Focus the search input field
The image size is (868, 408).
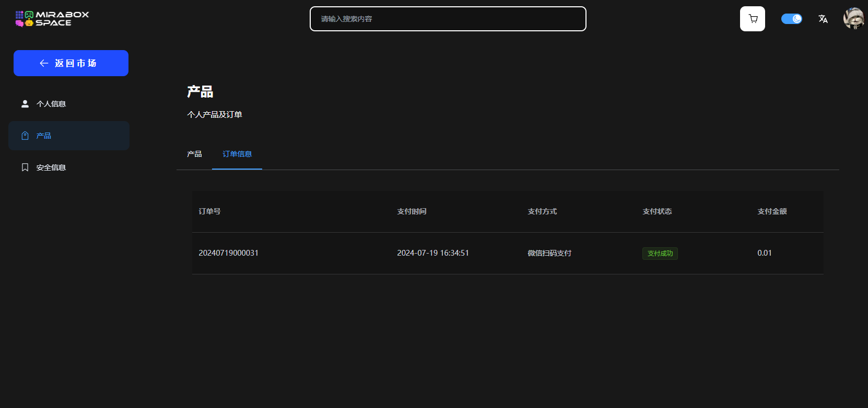448,19
